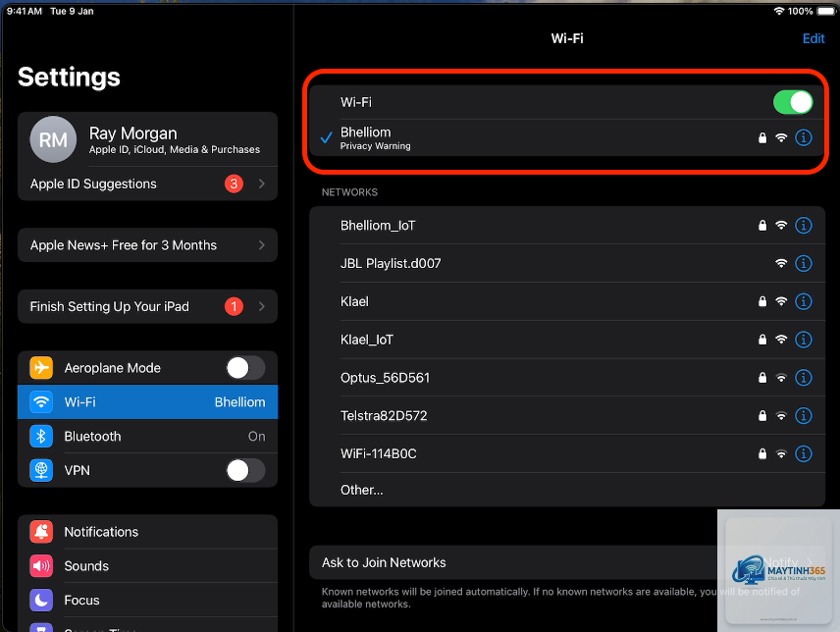This screenshot has width=840, height=632.
Task: Click the Wi-Fi icon in sidebar
Action: [41, 401]
